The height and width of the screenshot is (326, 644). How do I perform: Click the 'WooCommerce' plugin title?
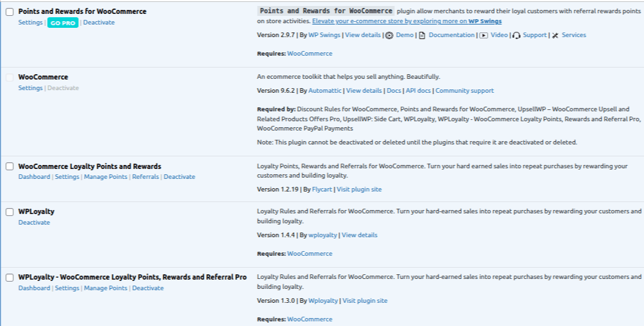click(x=43, y=77)
